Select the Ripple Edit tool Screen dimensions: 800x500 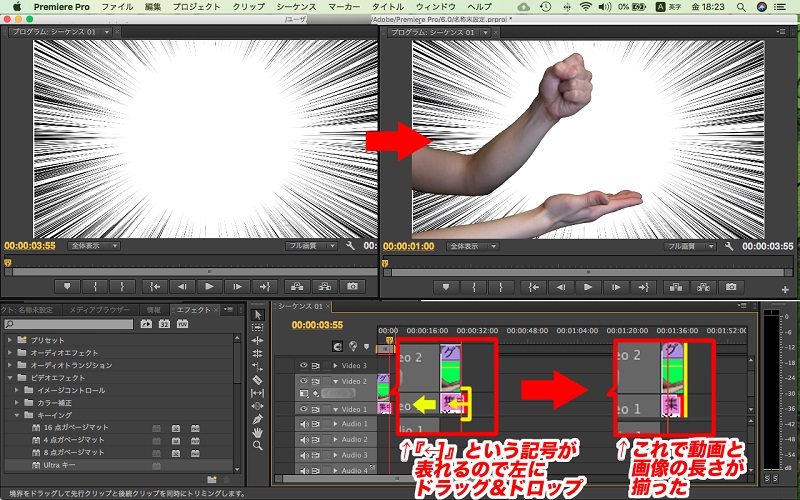coord(258,340)
